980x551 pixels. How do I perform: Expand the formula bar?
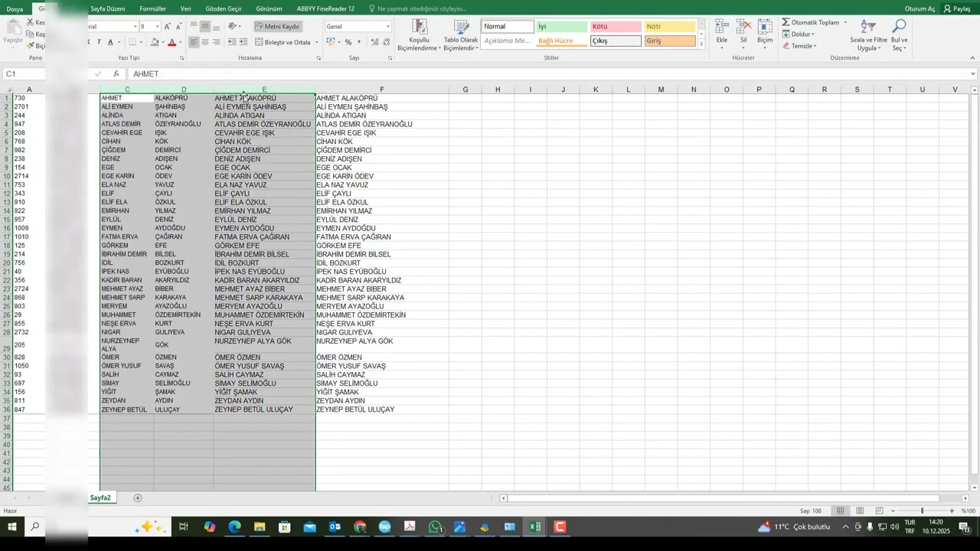[x=973, y=74]
